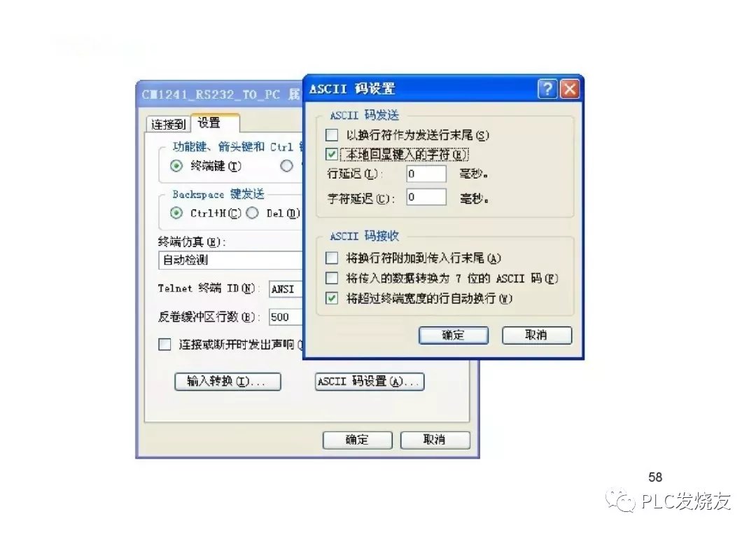756x535 pixels.
Task: Check 将传入的数据转换为 7 位的 ASCII 码
Action: point(332,279)
